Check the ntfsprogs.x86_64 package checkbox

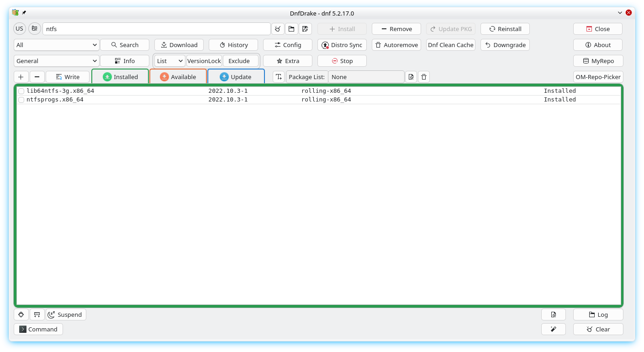21,100
